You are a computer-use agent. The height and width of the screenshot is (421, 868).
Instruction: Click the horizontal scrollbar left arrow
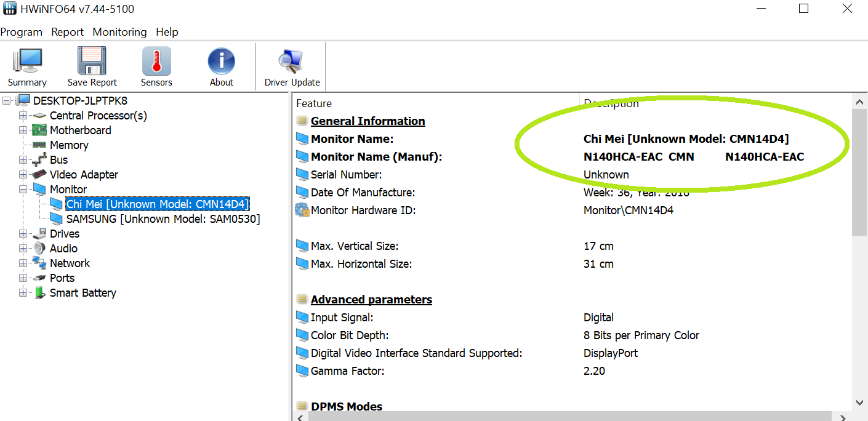click(x=300, y=417)
